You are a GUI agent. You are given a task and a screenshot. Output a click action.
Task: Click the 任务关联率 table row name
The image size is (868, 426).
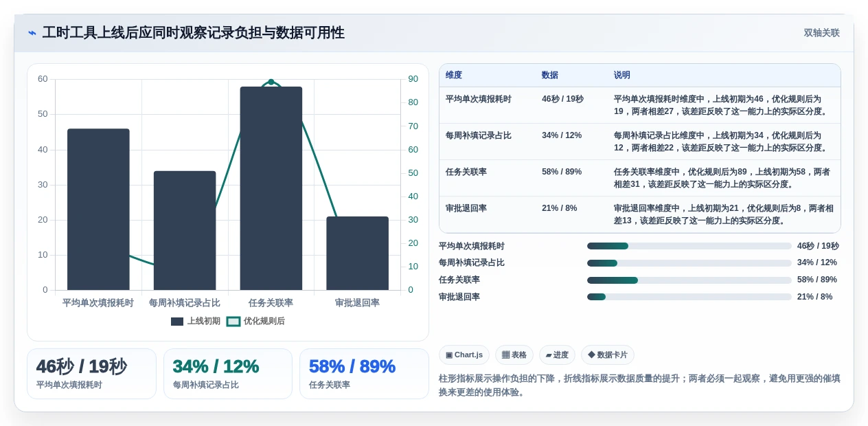466,172
